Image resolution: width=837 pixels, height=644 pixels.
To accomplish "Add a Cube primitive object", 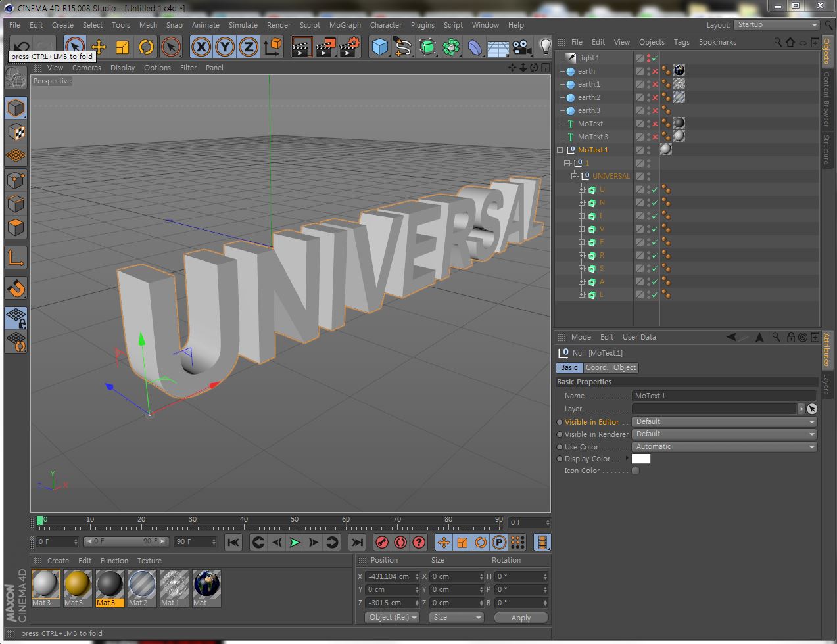I will [380, 47].
